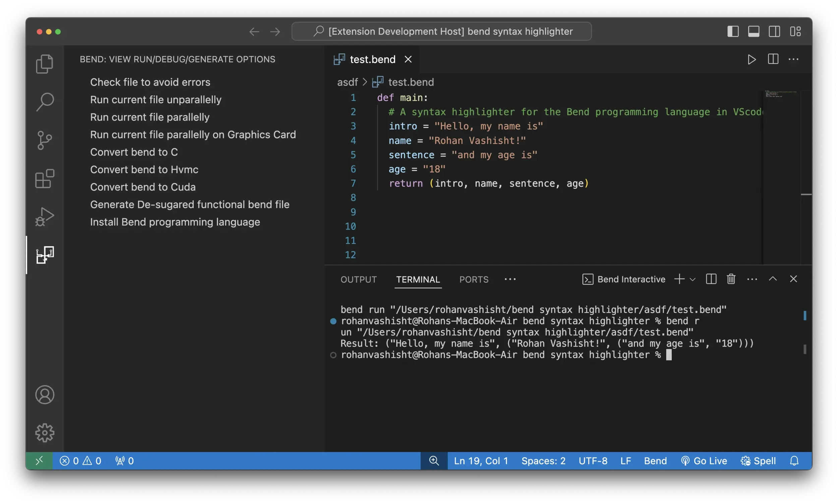Switch to the OUTPUT panel tab
838x504 pixels.
pyautogui.click(x=358, y=279)
